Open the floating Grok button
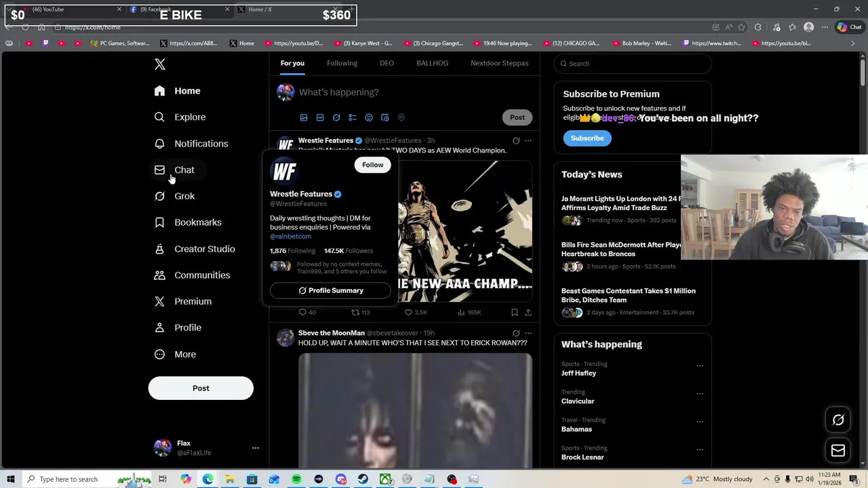This screenshot has width=868, height=488. point(838,420)
